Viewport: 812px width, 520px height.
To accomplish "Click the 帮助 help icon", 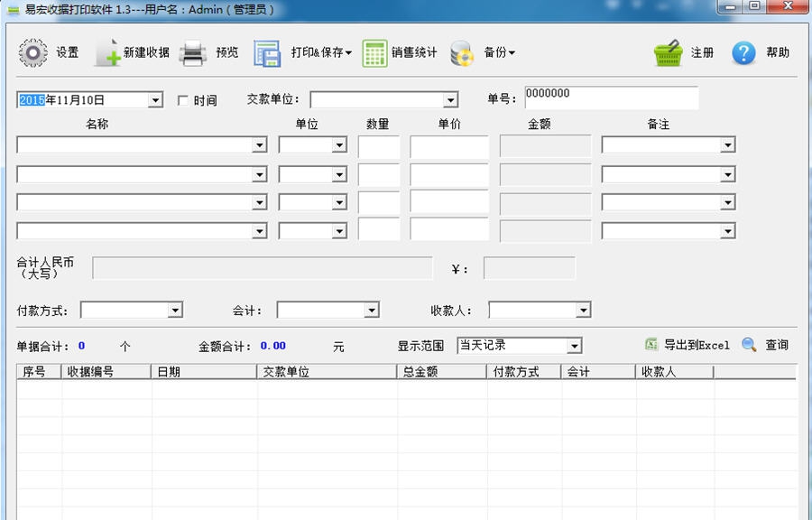I will tap(758, 52).
